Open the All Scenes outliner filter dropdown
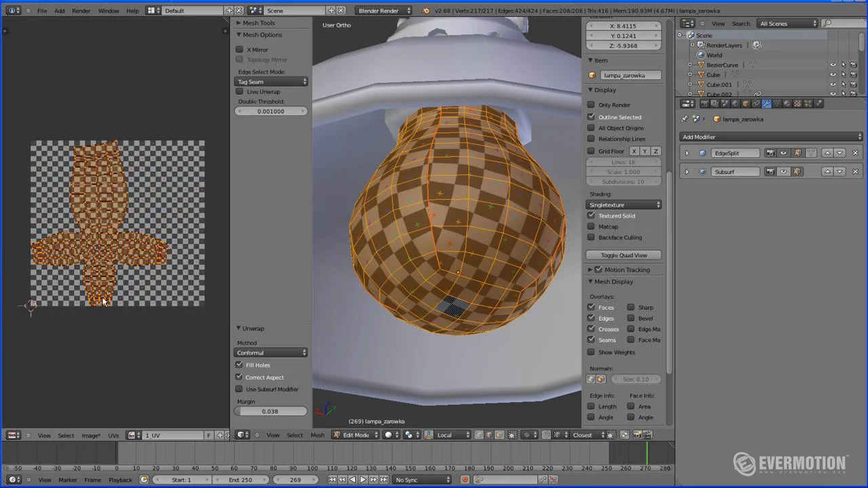Screen dimensions: 868x488 (788, 24)
